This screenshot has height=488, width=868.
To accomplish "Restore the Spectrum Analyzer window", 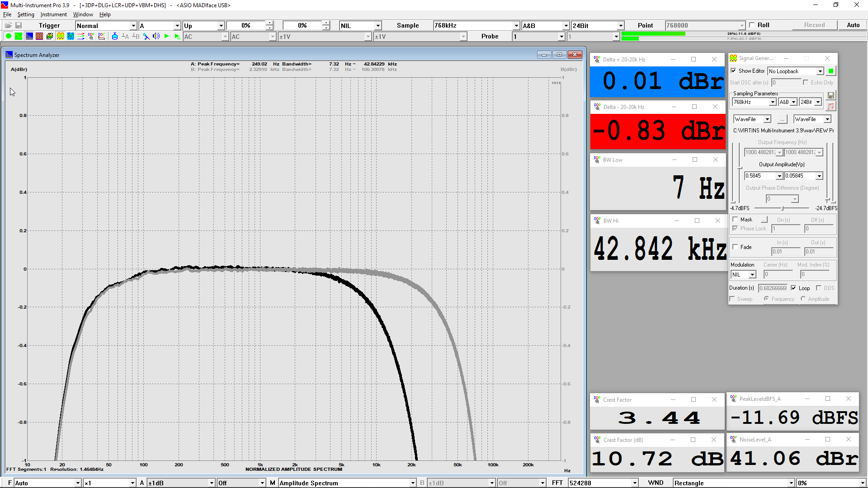I will tap(559, 55).
